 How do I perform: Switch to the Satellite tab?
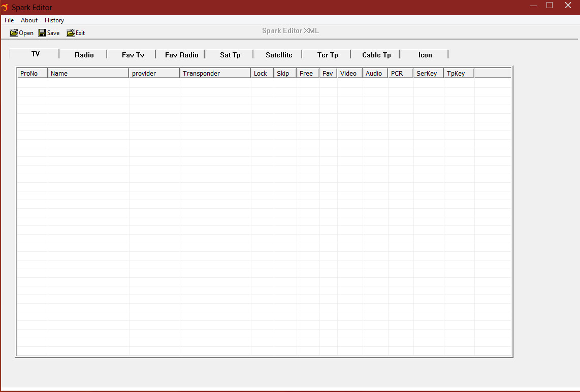point(279,55)
